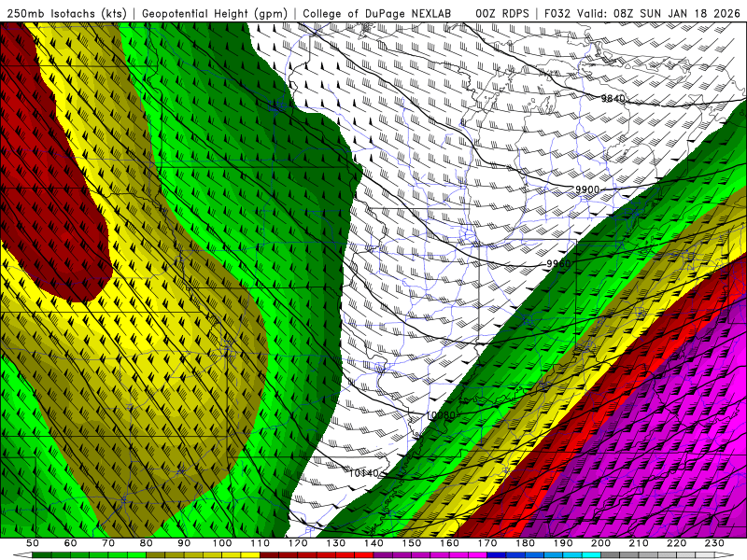Click the 9840 height contour label
The height and width of the screenshot is (560, 747).
coord(613,99)
